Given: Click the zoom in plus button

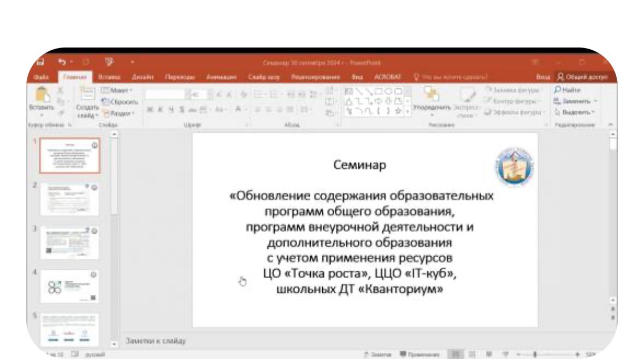Looking at the screenshot, I should point(577,354).
